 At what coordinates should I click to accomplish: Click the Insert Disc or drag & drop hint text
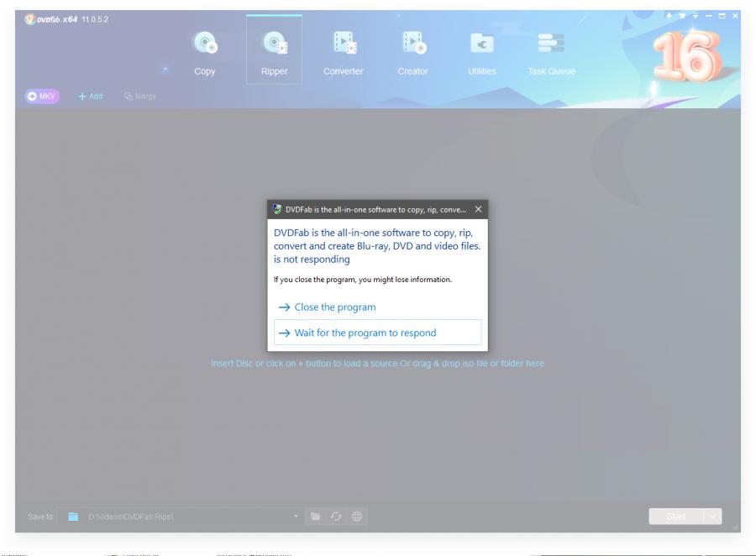point(377,364)
